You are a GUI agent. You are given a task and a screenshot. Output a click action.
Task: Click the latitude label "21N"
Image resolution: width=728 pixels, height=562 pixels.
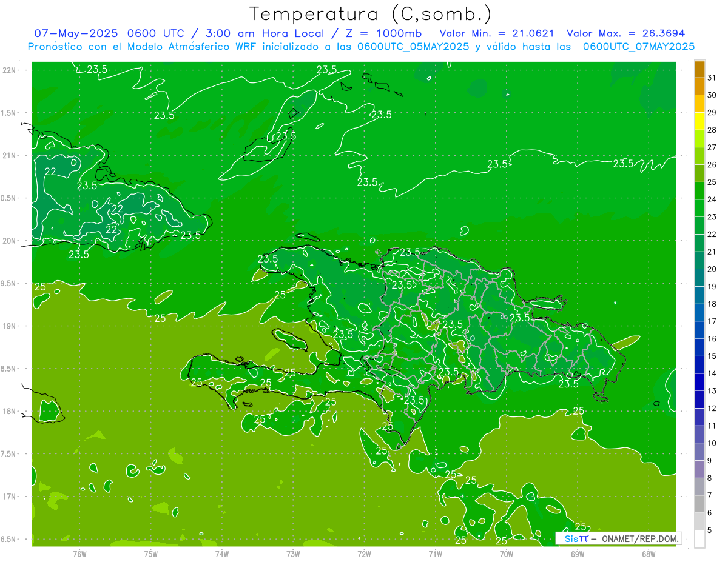[8, 155]
